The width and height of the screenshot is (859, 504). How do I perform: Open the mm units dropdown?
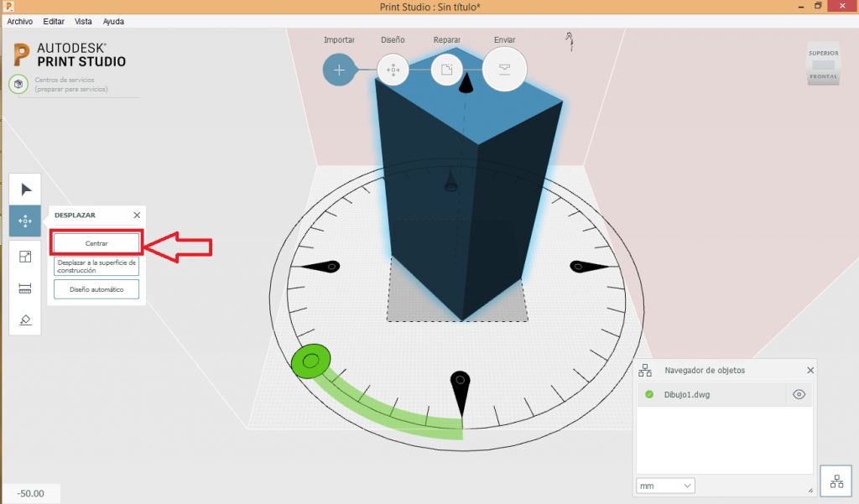click(x=665, y=486)
